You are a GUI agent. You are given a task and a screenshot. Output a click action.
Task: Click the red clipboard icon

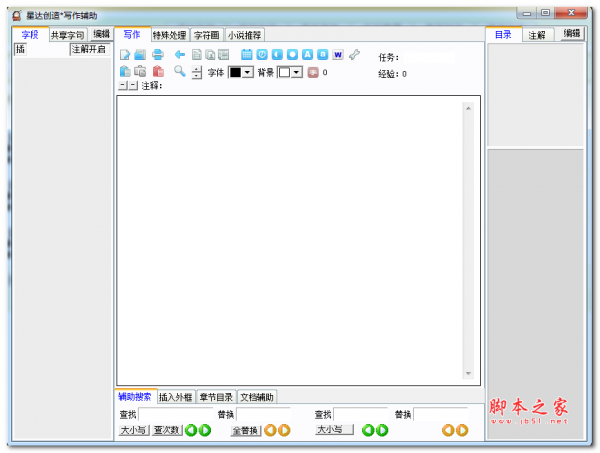[x=158, y=72]
